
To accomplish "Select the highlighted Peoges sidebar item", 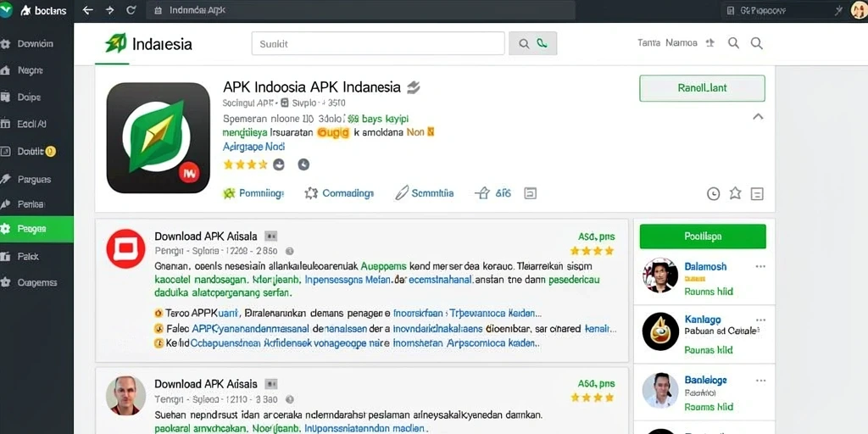I will [36, 229].
